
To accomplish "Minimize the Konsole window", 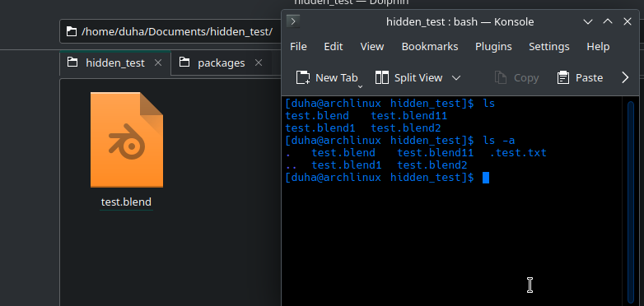I will tap(588, 21).
